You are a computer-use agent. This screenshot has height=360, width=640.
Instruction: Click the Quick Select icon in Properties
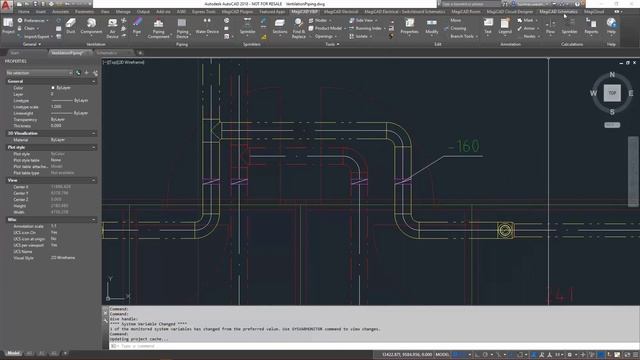(x=95, y=73)
